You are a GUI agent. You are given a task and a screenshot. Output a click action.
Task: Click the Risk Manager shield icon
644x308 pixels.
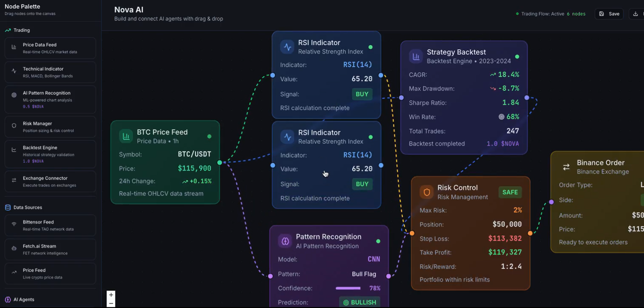tap(14, 126)
